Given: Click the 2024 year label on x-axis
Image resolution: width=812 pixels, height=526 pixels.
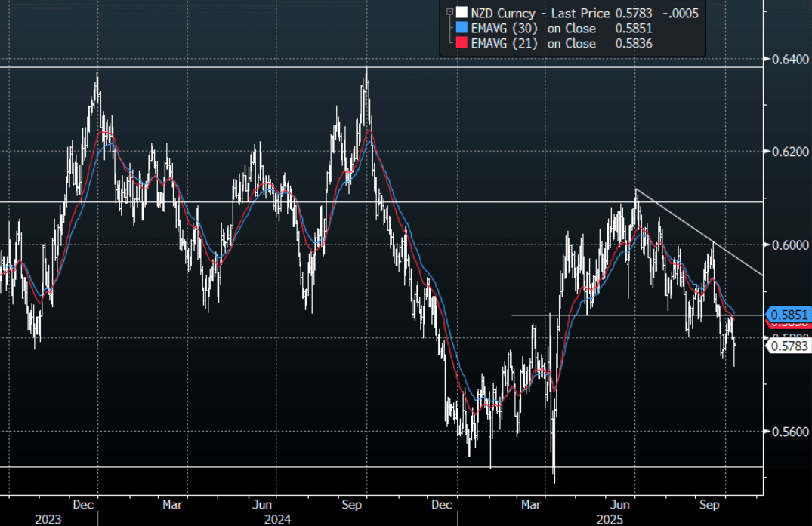Looking at the screenshot, I should [x=276, y=518].
